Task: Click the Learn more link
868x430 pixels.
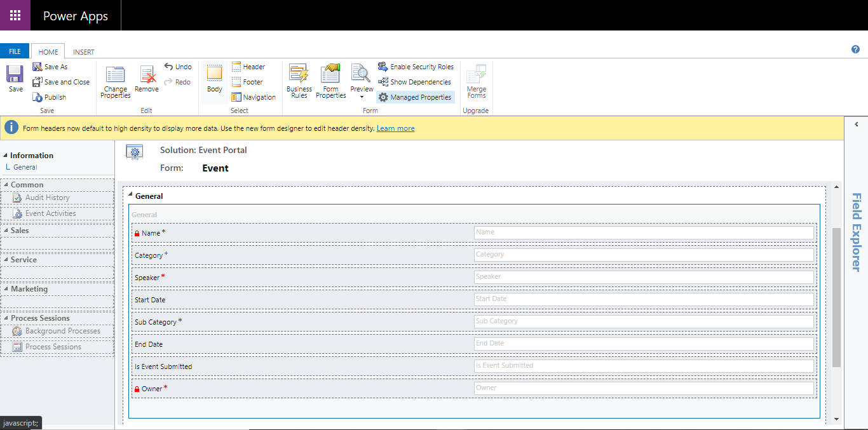Action: [395, 128]
